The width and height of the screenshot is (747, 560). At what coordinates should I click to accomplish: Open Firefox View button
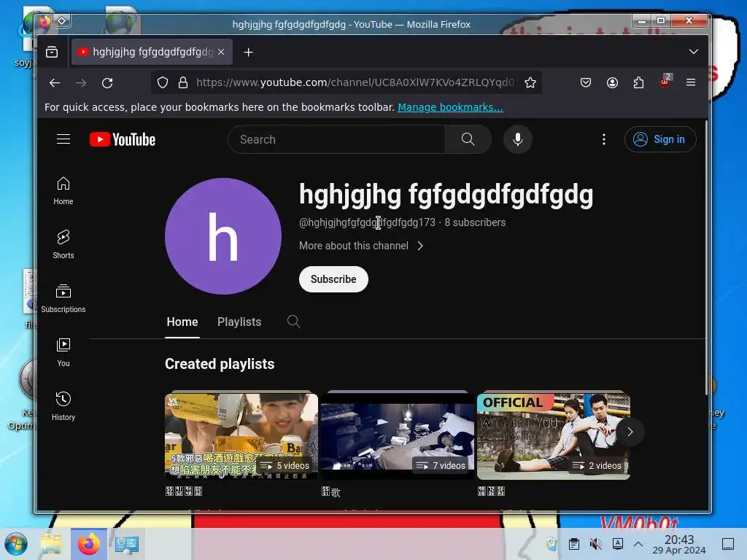point(52,52)
